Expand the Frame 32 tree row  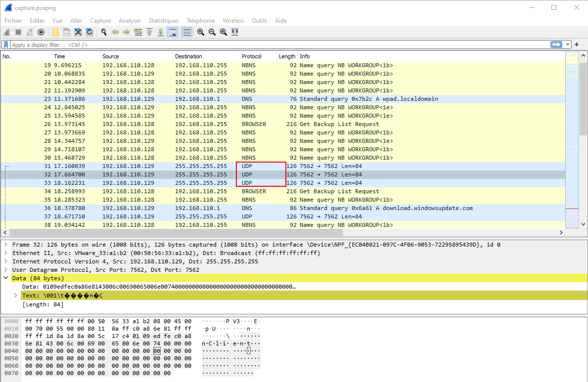tap(6, 245)
